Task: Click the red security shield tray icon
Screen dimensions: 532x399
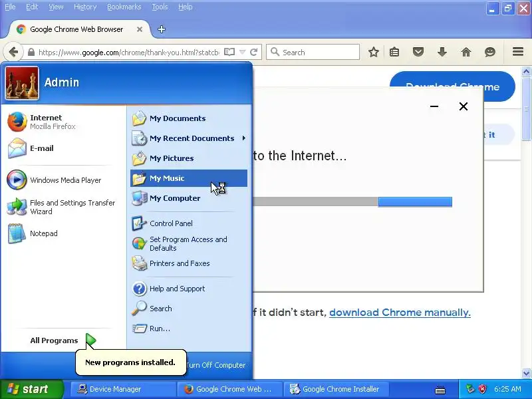Action: (x=482, y=389)
